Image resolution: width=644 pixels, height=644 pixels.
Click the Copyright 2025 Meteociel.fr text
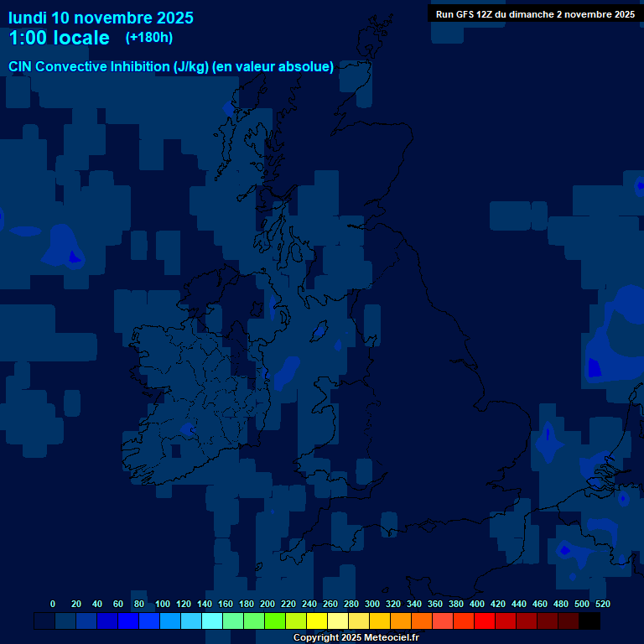[356, 638]
